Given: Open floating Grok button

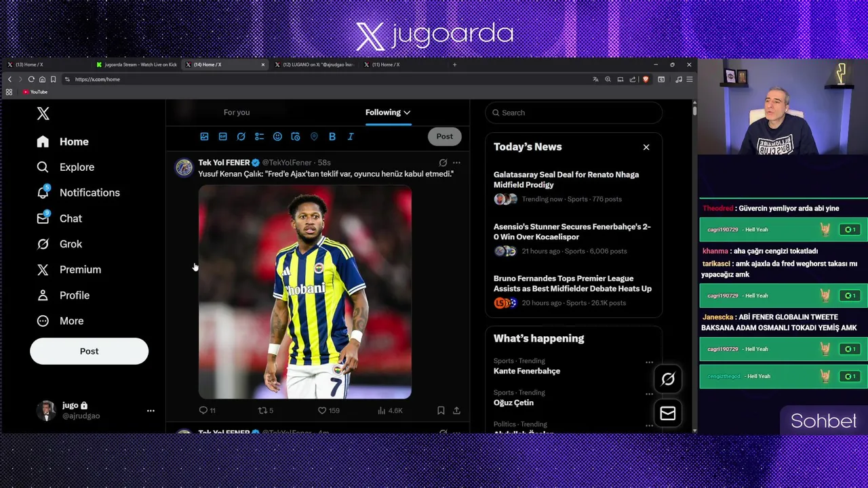Looking at the screenshot, I should (667, 380).
